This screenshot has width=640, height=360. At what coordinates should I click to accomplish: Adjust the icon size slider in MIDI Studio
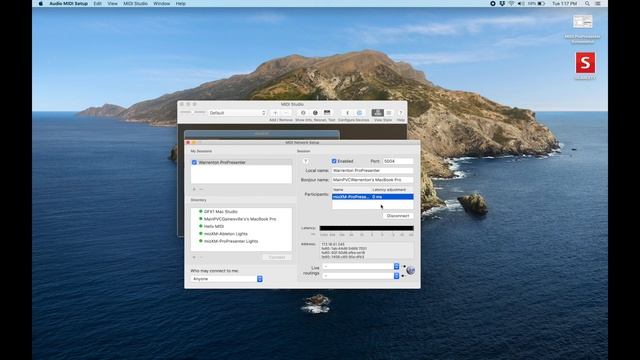point(193,112)
